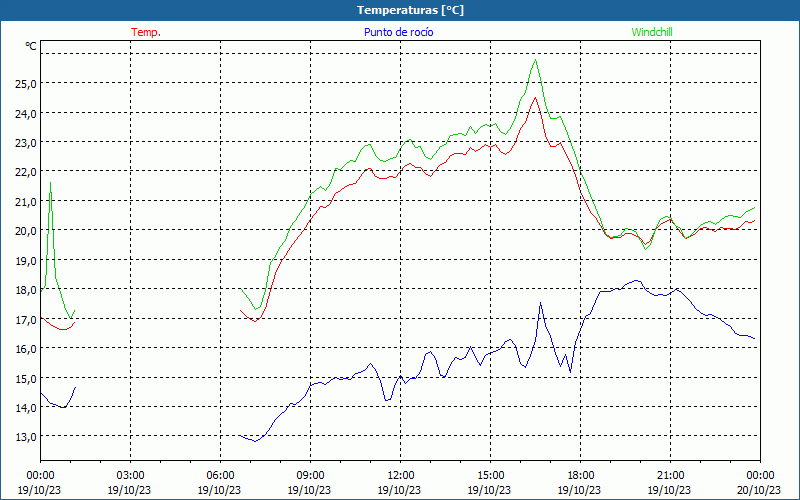The height and width of the screenshot is (500, 800).
Task: Click the 03:00 time axis label
Action: pyautogui.click(x=130, y=476)
